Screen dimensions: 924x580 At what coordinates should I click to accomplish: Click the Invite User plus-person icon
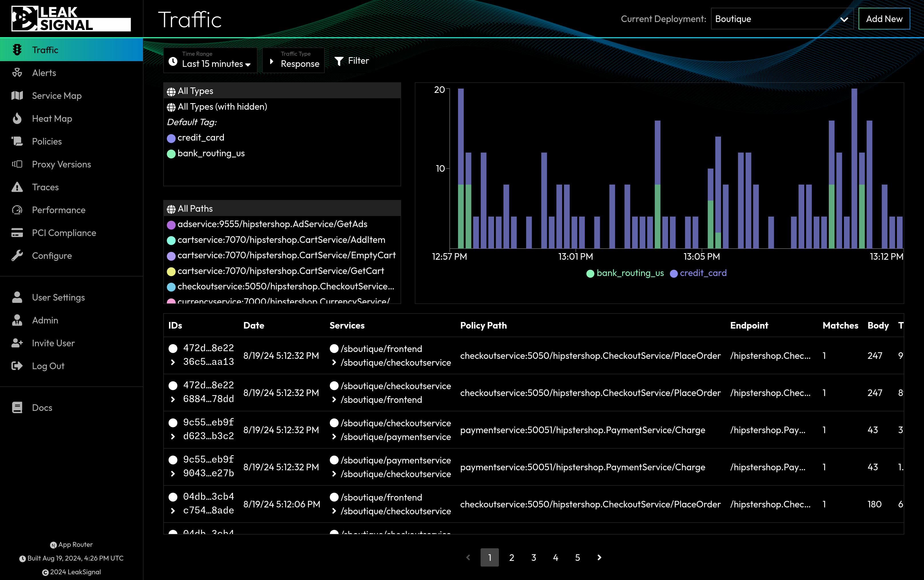coord(17,343)
